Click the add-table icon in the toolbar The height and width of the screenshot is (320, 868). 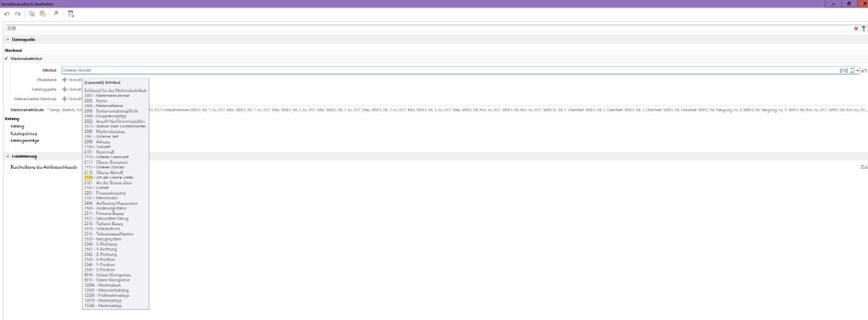(71, 13)
